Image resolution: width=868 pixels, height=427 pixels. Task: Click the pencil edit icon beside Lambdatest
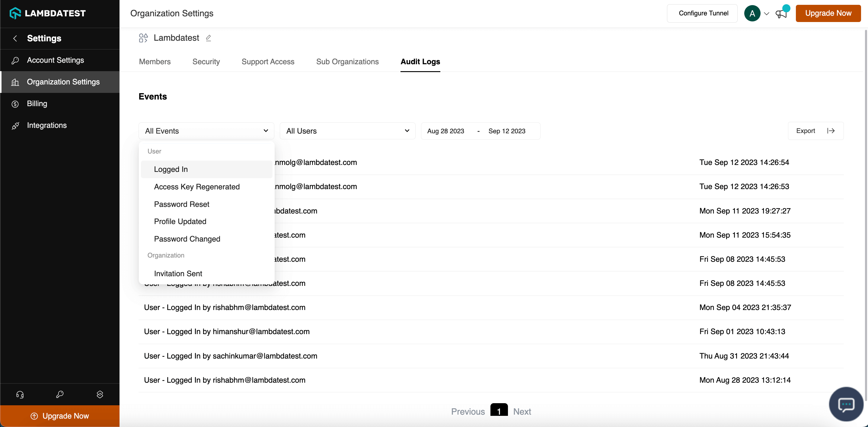click(208, 38)
